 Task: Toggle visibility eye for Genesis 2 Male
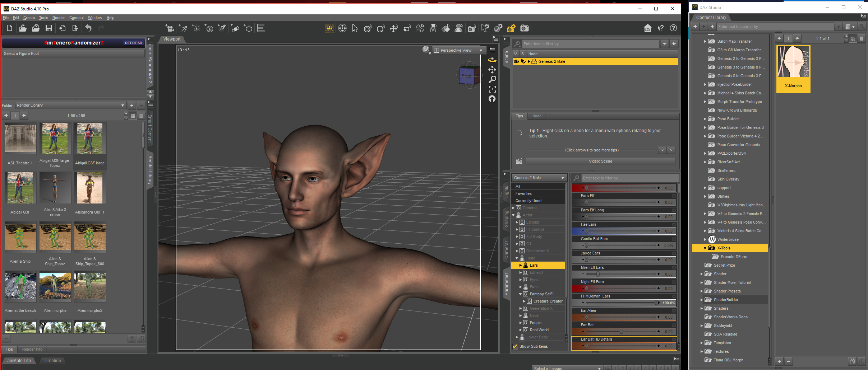click(516, 61)
